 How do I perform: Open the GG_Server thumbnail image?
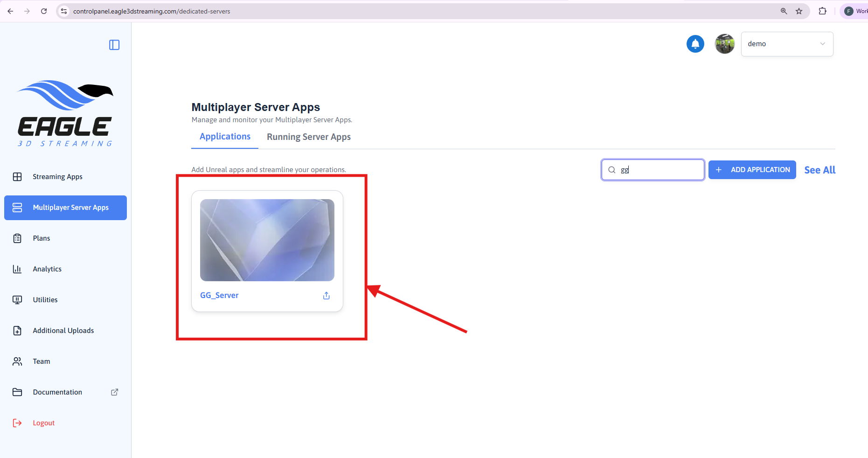(x=267, y=240)
